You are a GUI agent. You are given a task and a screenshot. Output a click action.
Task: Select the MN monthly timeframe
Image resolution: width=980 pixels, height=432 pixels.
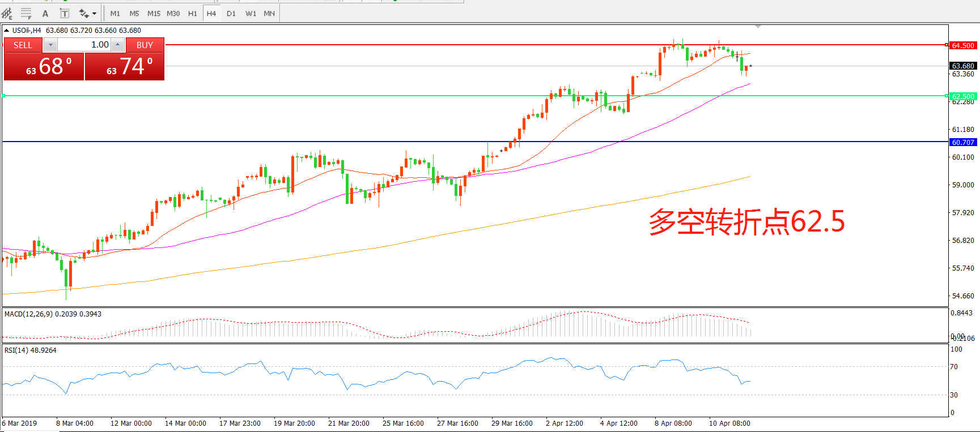269,13
